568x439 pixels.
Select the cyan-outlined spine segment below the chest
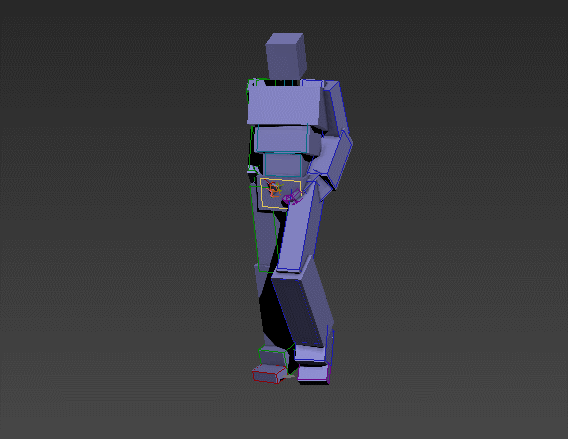(283, 139)
